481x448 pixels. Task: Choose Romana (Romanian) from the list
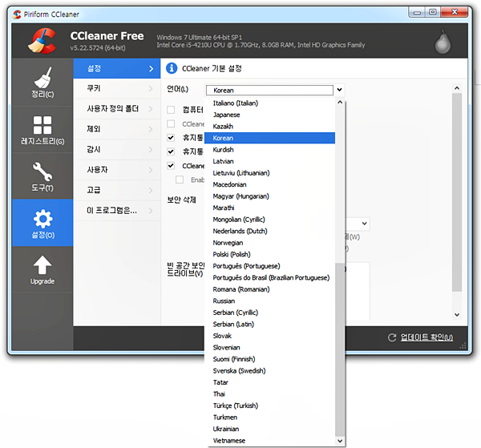point(269,289)
